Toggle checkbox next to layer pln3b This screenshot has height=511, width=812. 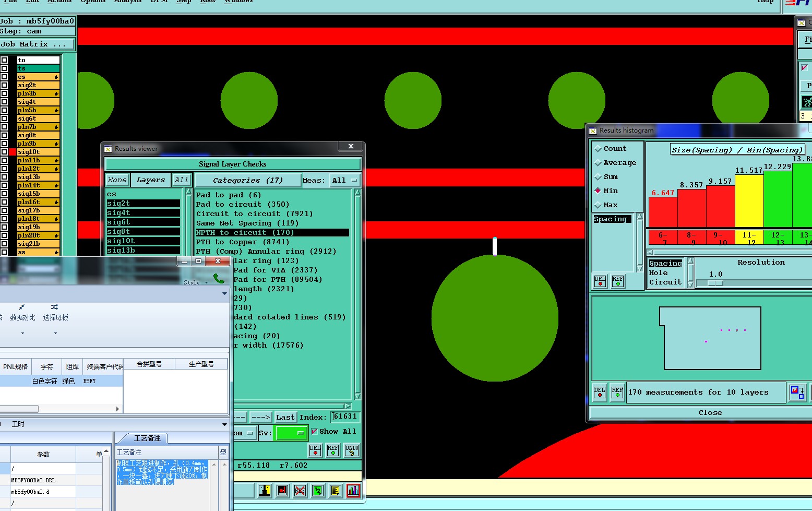(4, 93)
